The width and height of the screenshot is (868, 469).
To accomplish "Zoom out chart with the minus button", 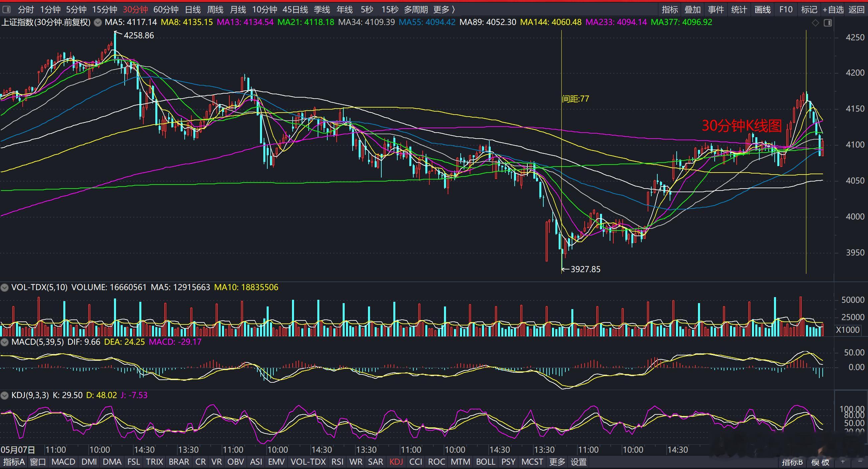I will click(859, 461).
